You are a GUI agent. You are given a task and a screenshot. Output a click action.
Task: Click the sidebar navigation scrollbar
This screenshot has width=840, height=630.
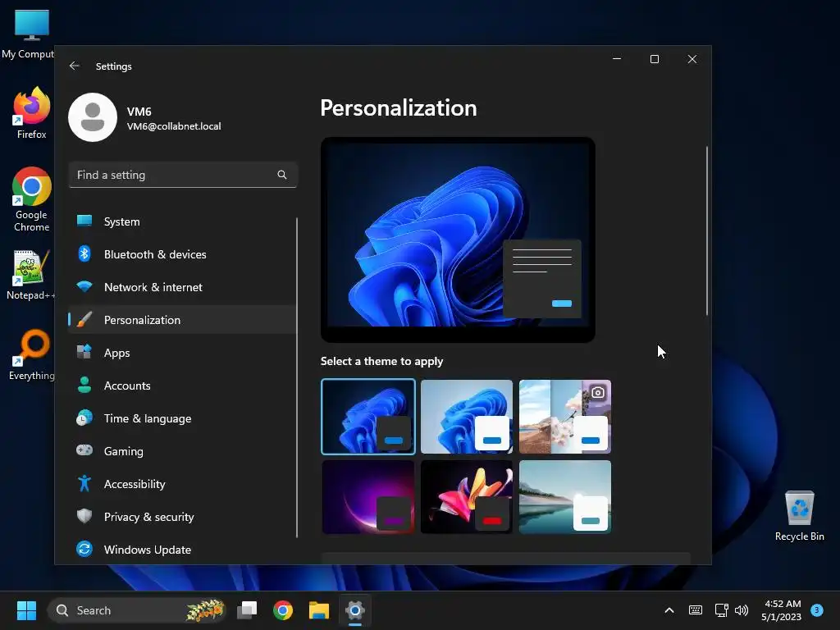click(296, 377)
